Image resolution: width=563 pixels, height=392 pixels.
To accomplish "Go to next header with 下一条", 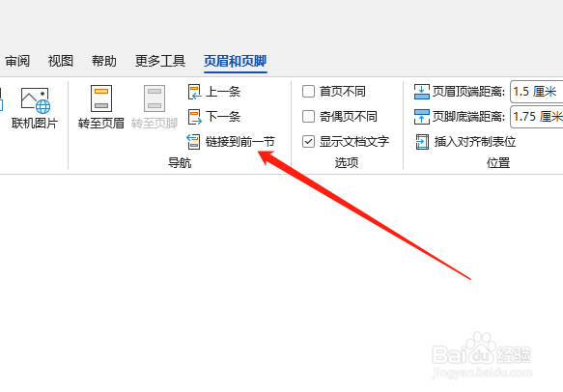I will pos(214,117).
